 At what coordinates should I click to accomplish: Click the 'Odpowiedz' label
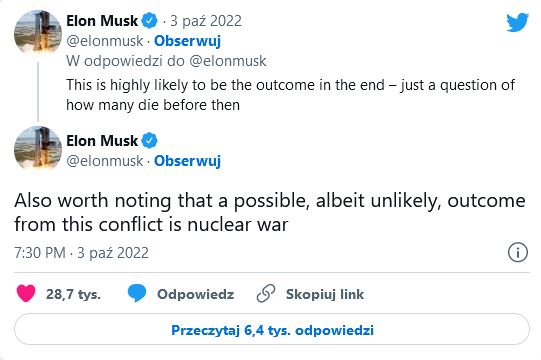195,294
